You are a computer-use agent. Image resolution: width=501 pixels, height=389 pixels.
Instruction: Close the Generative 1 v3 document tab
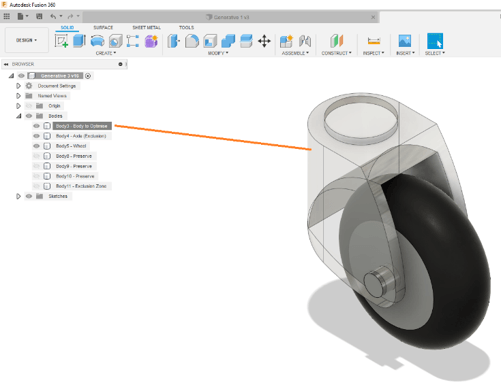[373, 17]
